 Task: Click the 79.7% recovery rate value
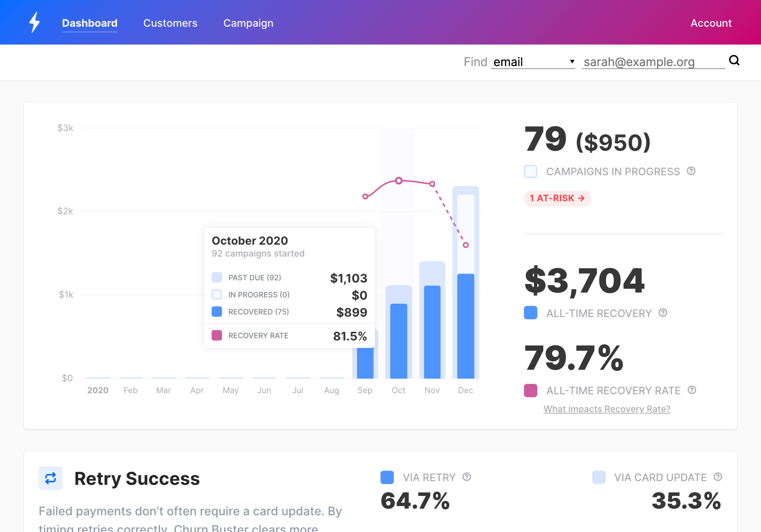pyautogui.click(x=573, y=358)
